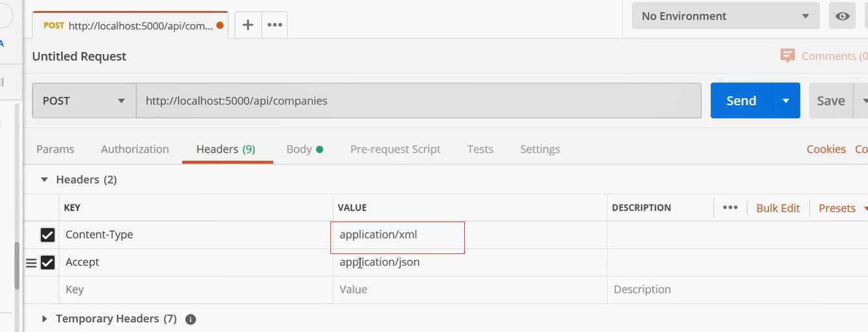Click the Temporary Headers info icon
868x332 pixels.
[x=191, y=319]
